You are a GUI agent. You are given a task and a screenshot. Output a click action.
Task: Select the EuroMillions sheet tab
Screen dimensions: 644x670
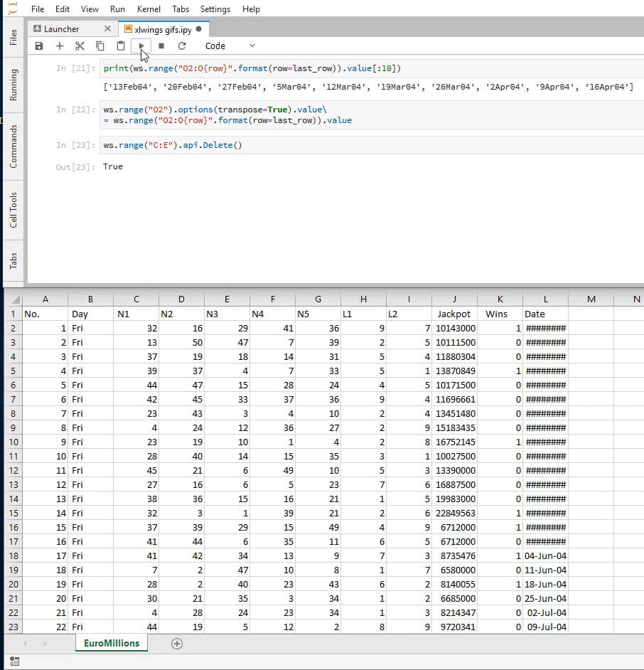tap(111, 643)
